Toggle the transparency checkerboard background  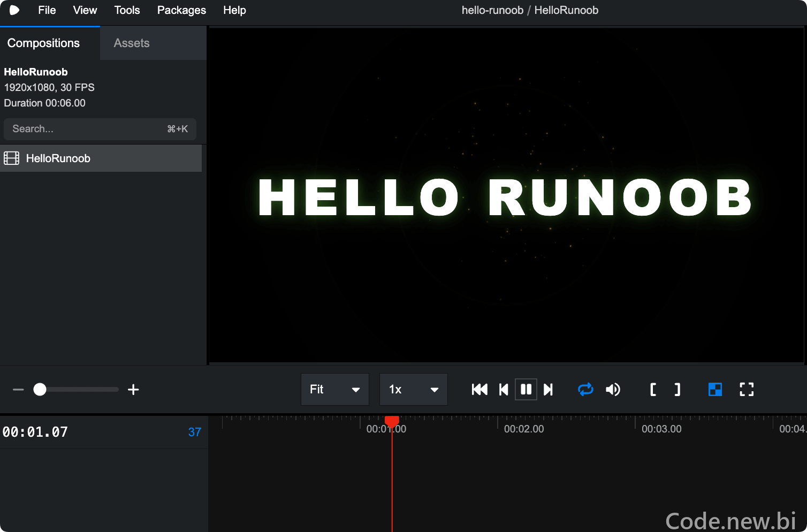[x=715, y=389]
